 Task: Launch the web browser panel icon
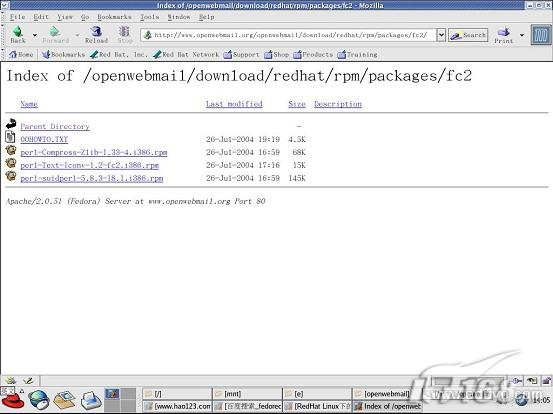point(39,400)
